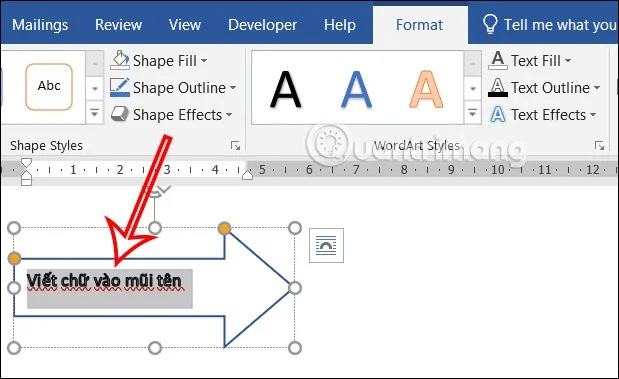Expand the full shape styles gallery
The width and height of the screenshot is (619, 379).
point(95,114)
